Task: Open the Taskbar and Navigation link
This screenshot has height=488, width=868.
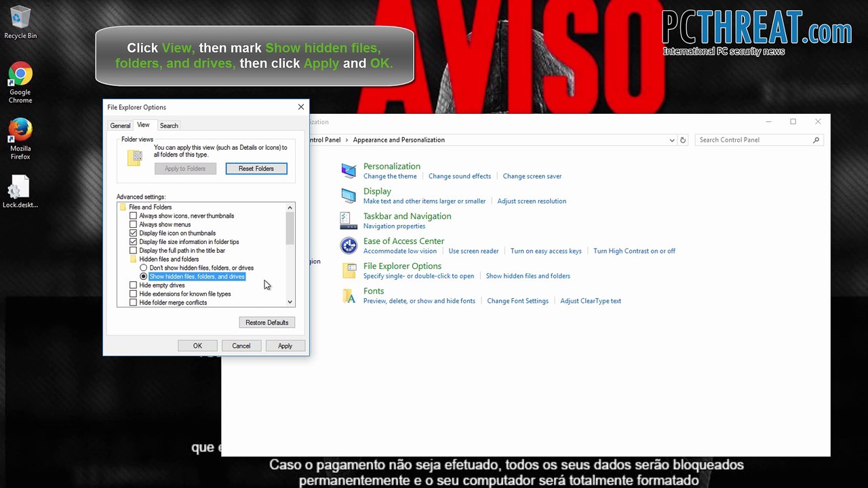Action: pos(407,216)
